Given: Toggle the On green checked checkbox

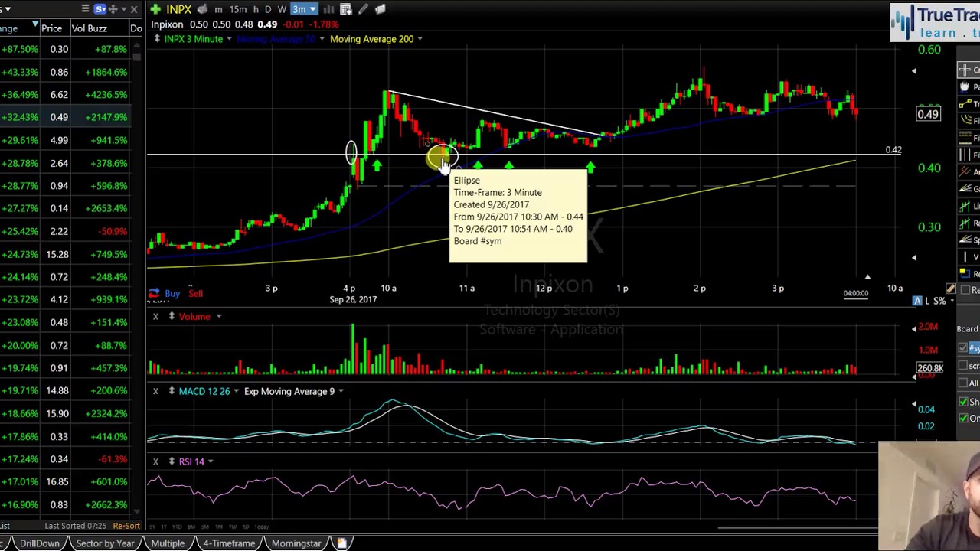Looking at the screenshot, I should tap(963, 418).
